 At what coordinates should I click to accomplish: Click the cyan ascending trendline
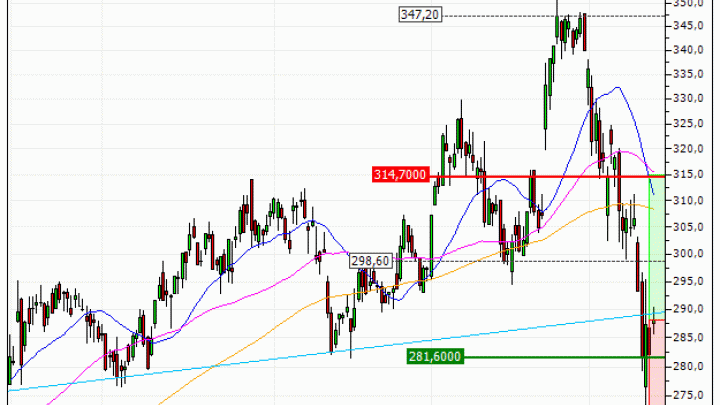click(250, 357)
